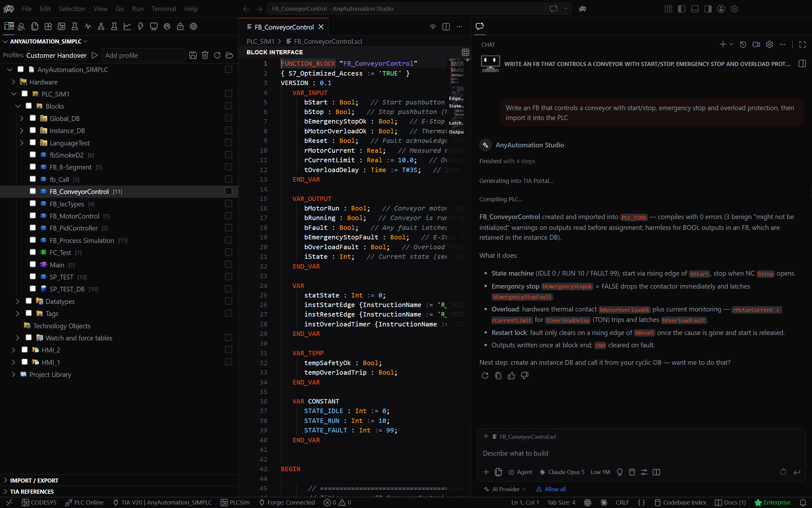This screenshot has width=812, height=508.
Task: Copy the chat response with copy icon
Action: pyautogui.click(x=498, y=376)
